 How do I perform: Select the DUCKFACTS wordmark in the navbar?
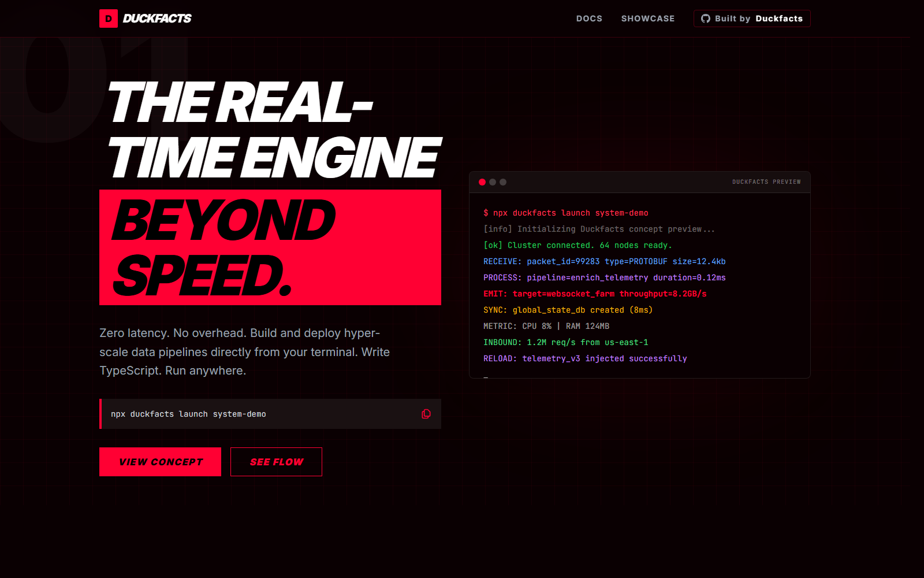click(x=157, y=18)
